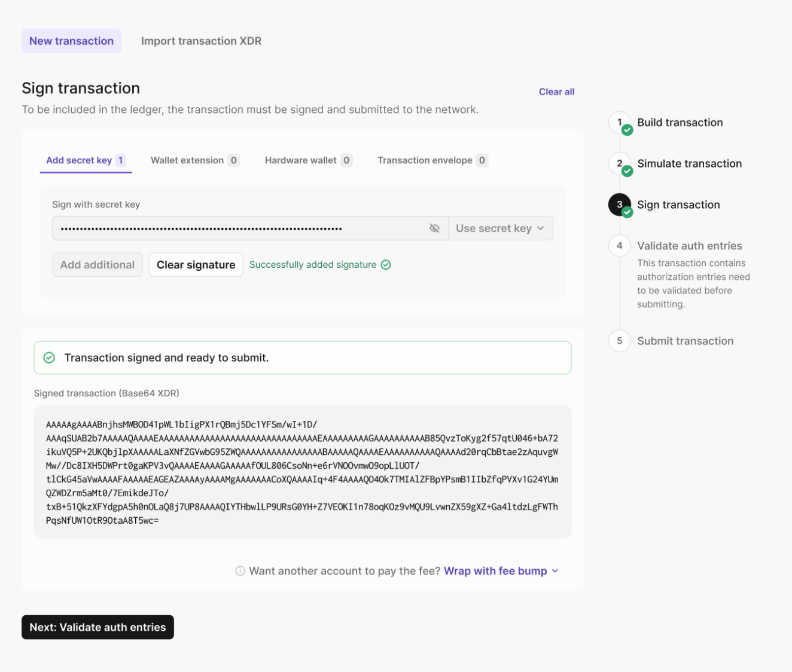
Task: Click Next: Validate auth entries button
Action: (x=98, y=627)
